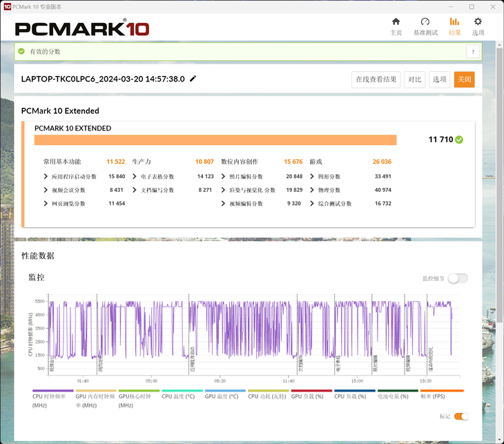The height and width of the screenshot is (444, 504).
Task: Click the 选项 button beside 对比
Action: (x=439, y=79)
